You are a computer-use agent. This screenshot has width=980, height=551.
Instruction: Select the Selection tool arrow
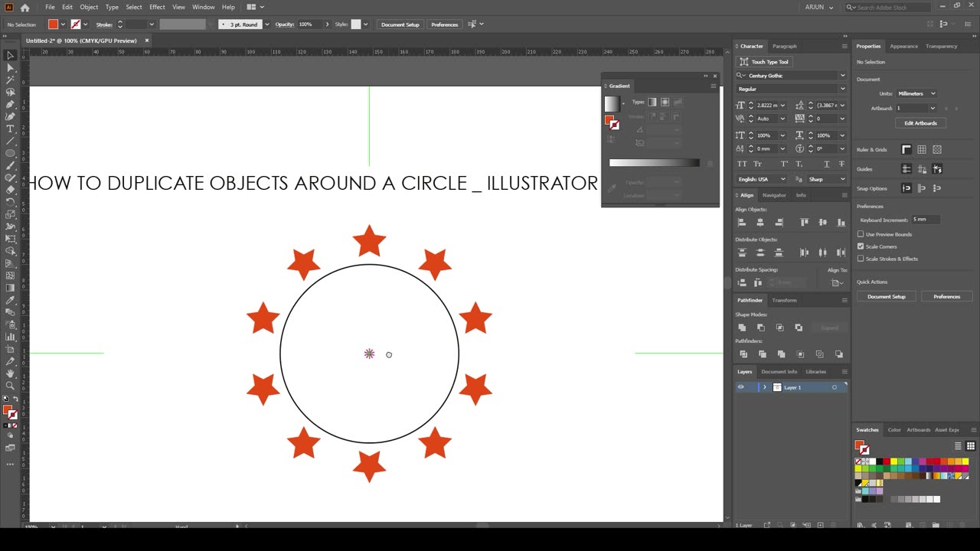click(10, 55)
